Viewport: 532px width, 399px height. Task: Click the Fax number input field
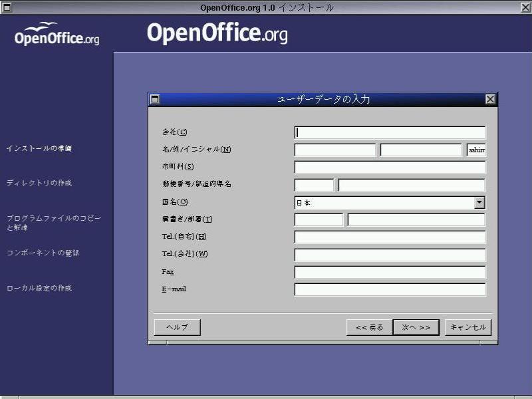(390, 272)
